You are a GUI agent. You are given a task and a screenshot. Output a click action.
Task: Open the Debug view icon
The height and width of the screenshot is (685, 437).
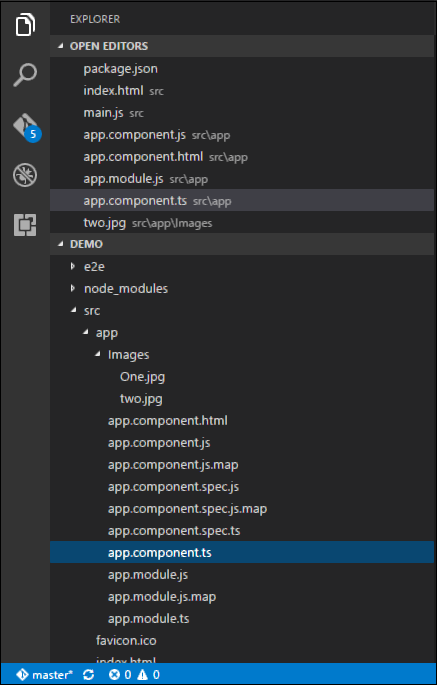[25, 175]
